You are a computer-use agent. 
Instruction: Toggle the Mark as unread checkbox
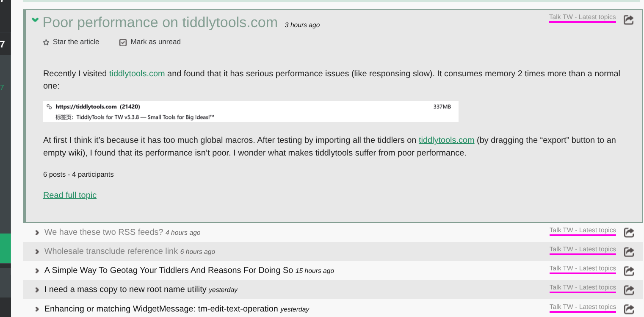click(123, 42)
